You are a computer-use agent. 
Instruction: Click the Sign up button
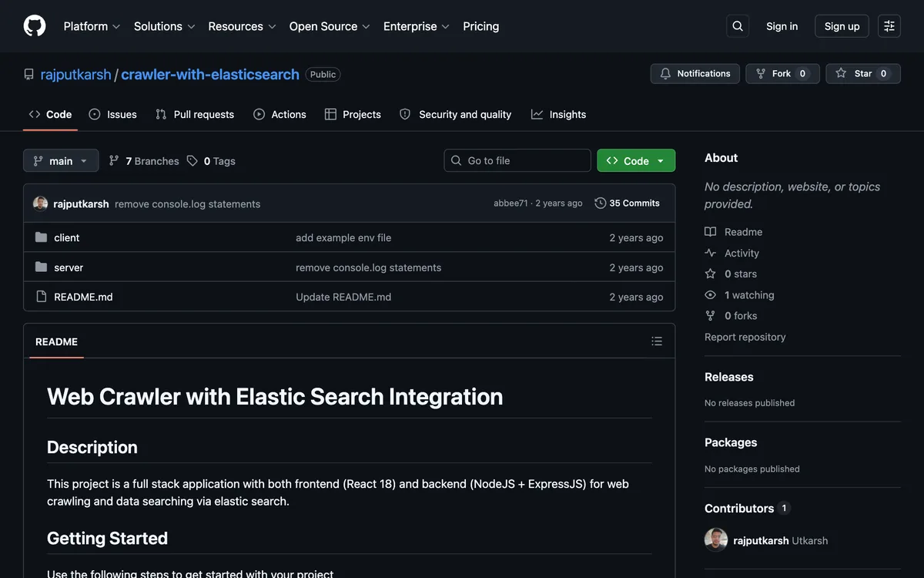click(842, 26)
